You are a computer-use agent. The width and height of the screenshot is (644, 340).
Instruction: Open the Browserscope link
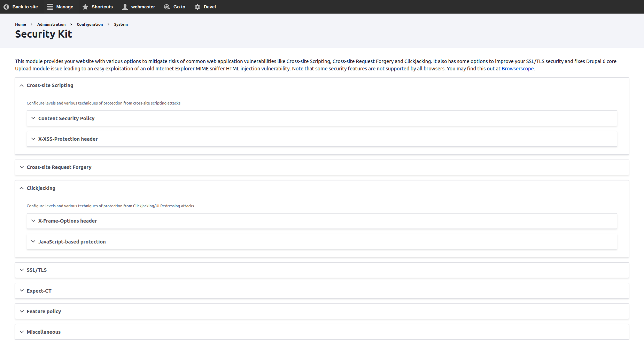coord(517,69)
